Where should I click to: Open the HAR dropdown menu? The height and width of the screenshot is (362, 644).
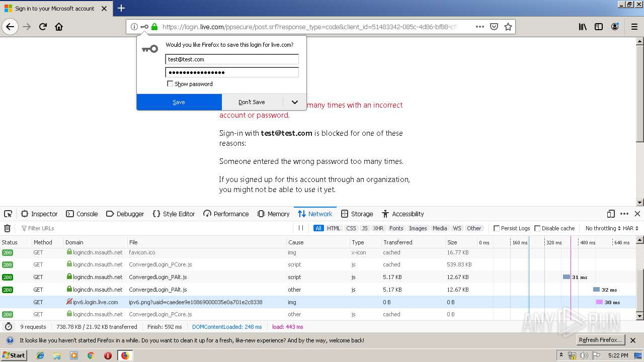tap(630, 228)
